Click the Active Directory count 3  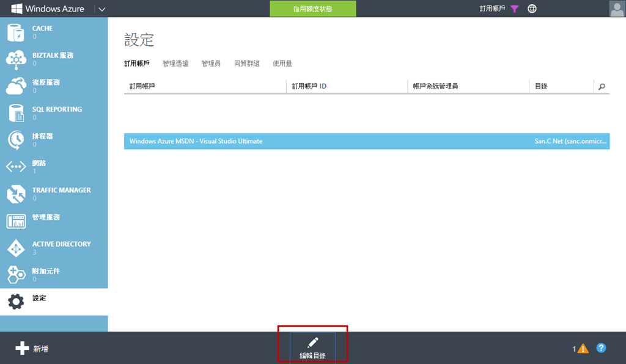pyautogui.click(x=34, y=252)
